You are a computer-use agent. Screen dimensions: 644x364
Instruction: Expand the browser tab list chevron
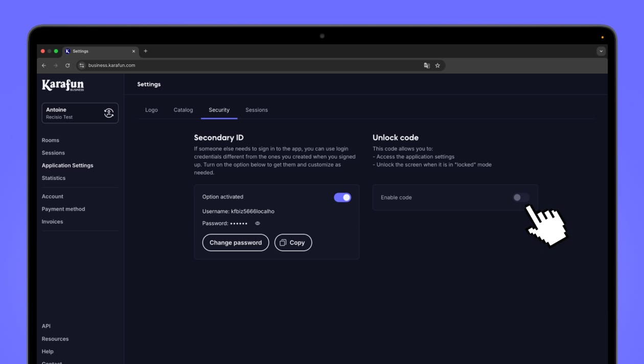[x=601, y=51]
